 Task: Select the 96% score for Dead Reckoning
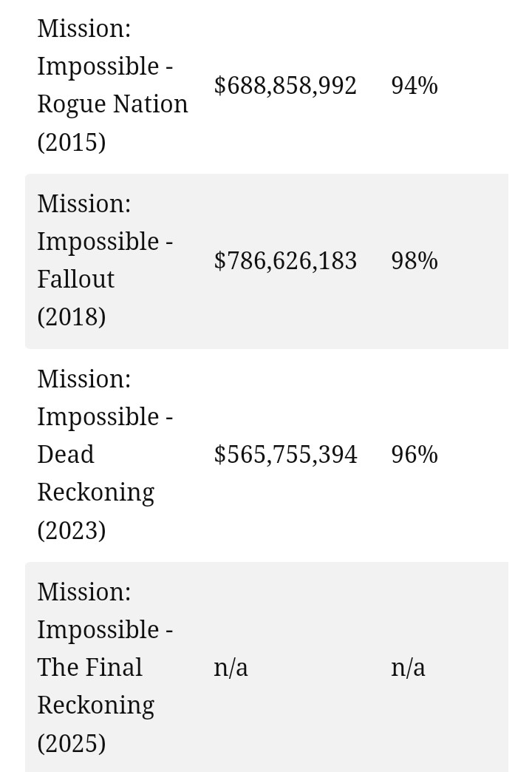[415, 454]
